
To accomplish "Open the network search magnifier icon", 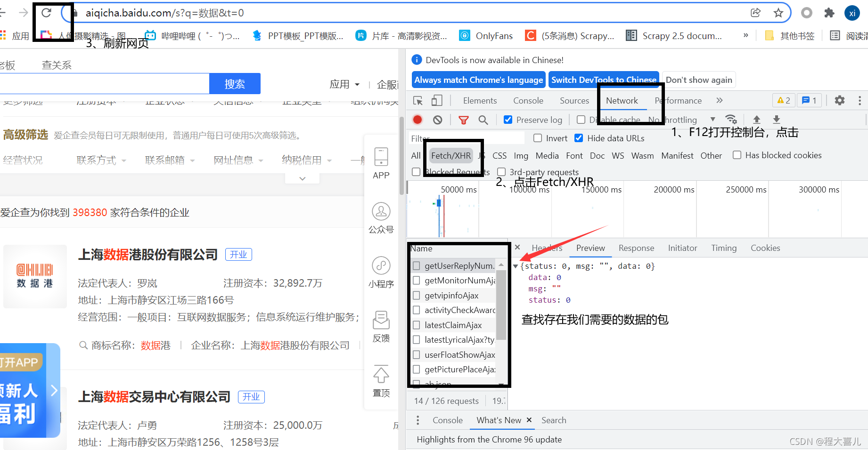I will pyautogui.click(x=483, y=120).
